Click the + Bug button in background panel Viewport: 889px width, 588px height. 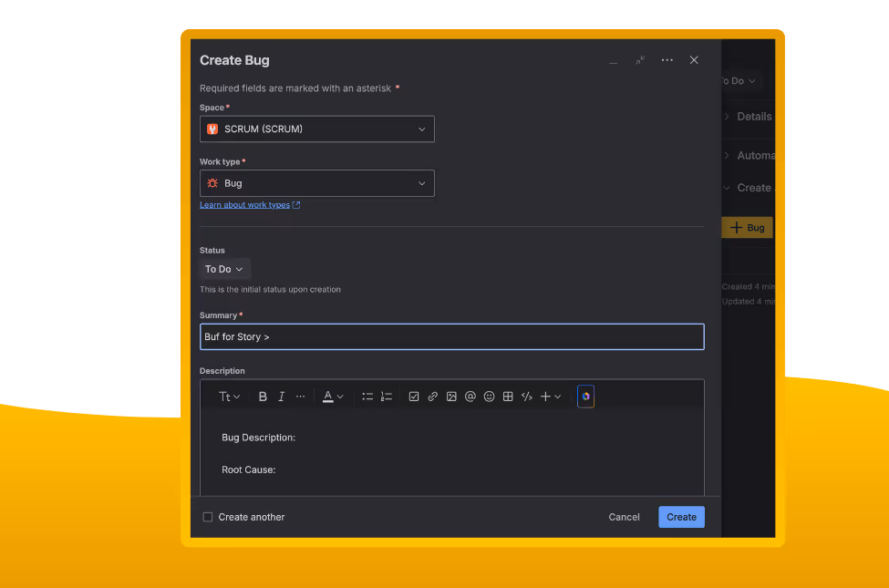click(748, 227)
